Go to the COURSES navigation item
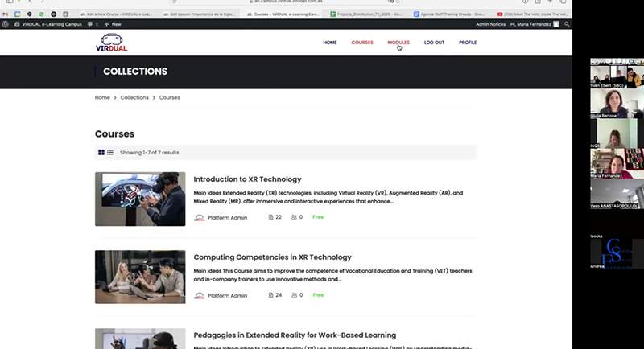 [362, 43]
